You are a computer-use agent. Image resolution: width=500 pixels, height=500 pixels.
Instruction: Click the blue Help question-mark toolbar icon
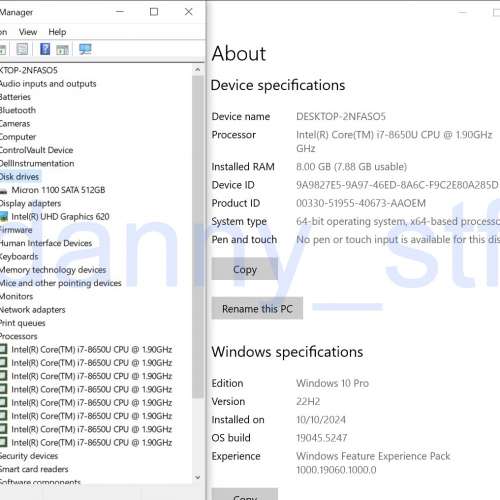pyautogui.click(x=45, y=49)
